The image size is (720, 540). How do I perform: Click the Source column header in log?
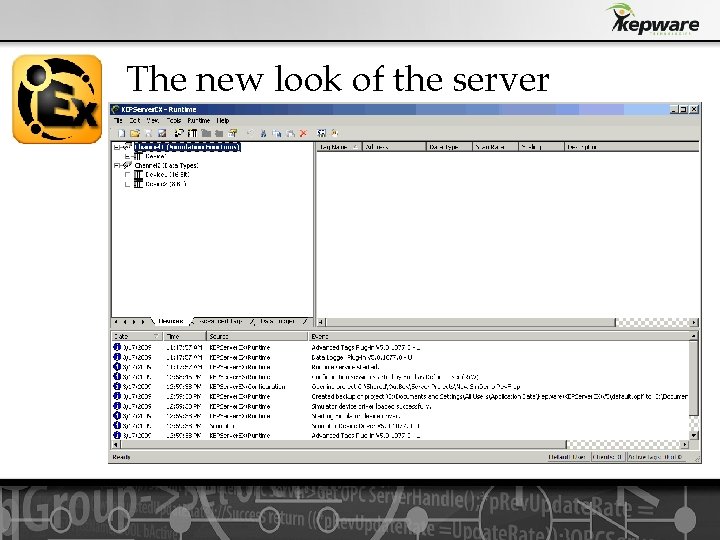pyautogui.click(x=257, y=336)
